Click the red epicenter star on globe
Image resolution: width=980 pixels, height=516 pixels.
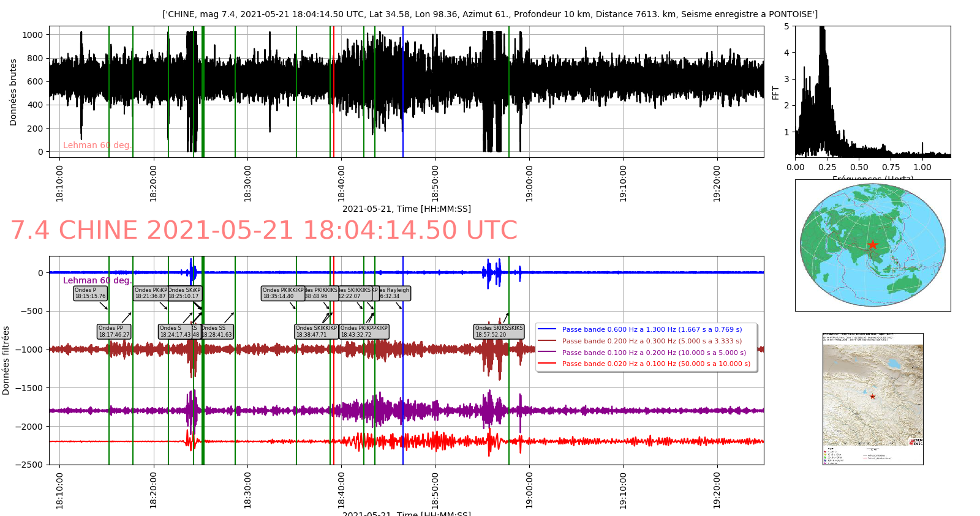[x=872, y=245]
